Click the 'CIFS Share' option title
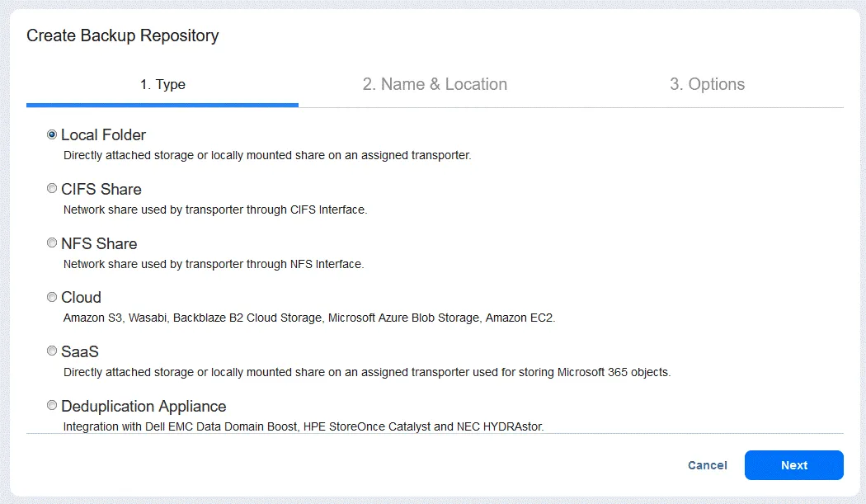866x504 pixels. [x=101, y=189]
